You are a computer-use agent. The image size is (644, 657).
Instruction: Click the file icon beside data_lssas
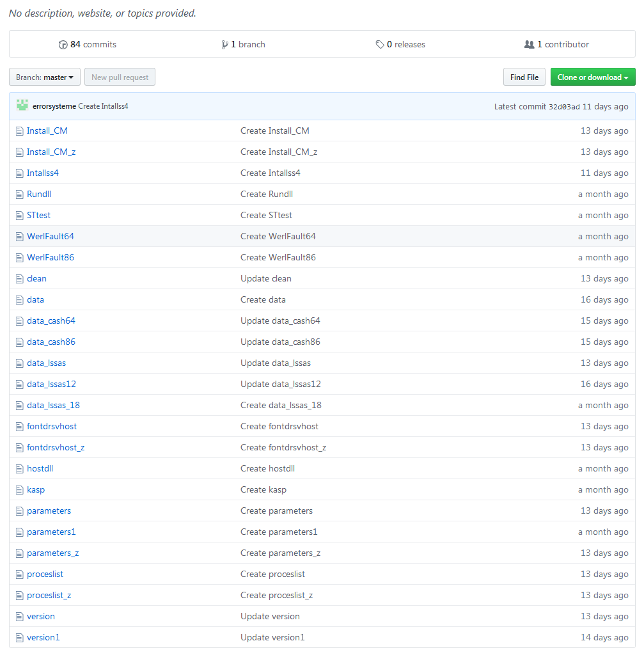point(19,363)
